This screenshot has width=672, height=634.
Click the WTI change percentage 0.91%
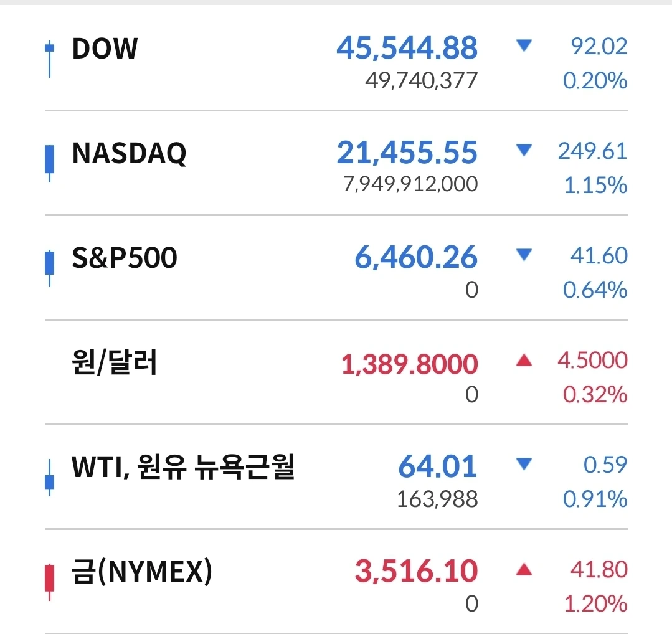pos(595,499)
